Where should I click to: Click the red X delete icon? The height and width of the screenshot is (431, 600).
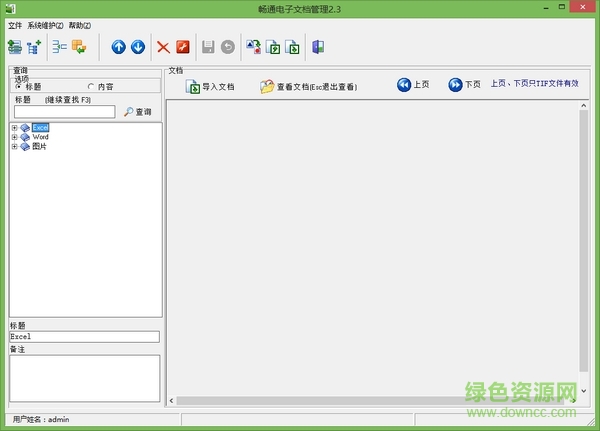[164, 47]
